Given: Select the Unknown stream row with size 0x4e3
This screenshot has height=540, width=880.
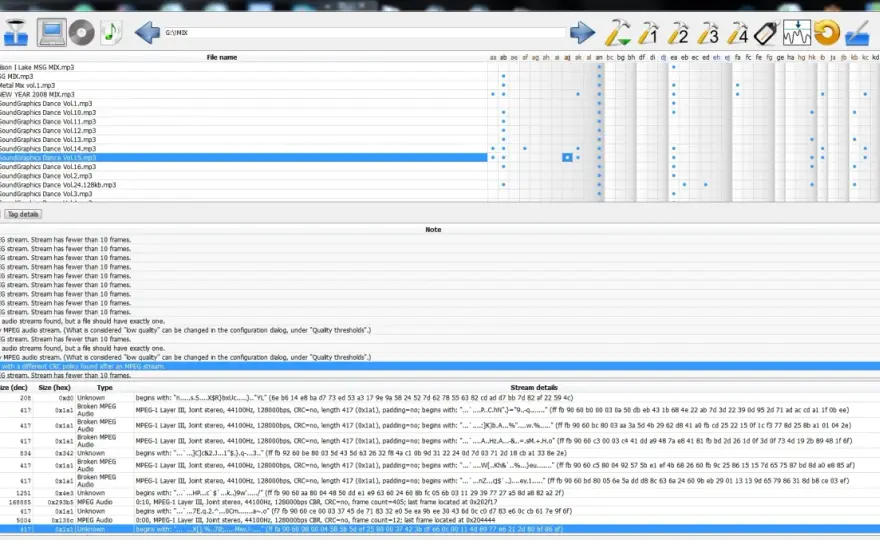Looking at the screenshot, I should point(440,493).
